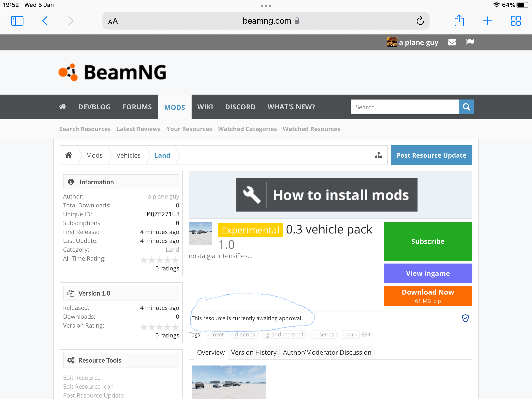Open the tab overview grid
The height and width of the screenshot is (399, 532).
[515, 21]
